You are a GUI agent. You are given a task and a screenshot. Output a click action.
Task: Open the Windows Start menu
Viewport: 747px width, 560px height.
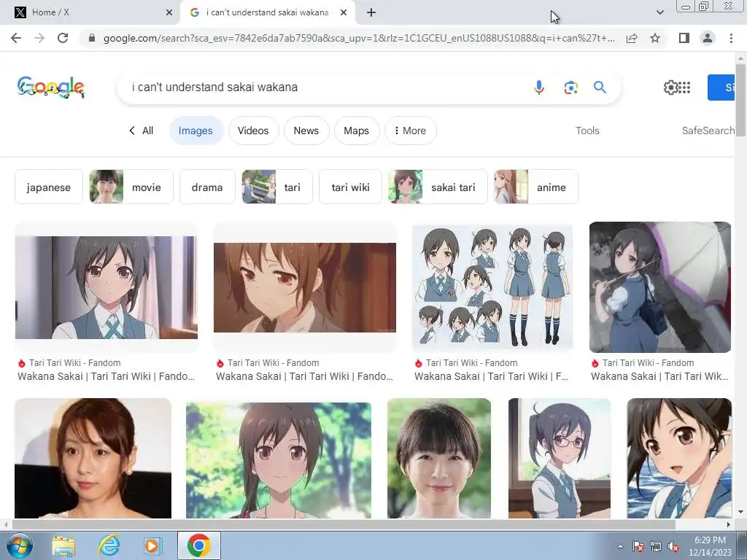[18, 545]
